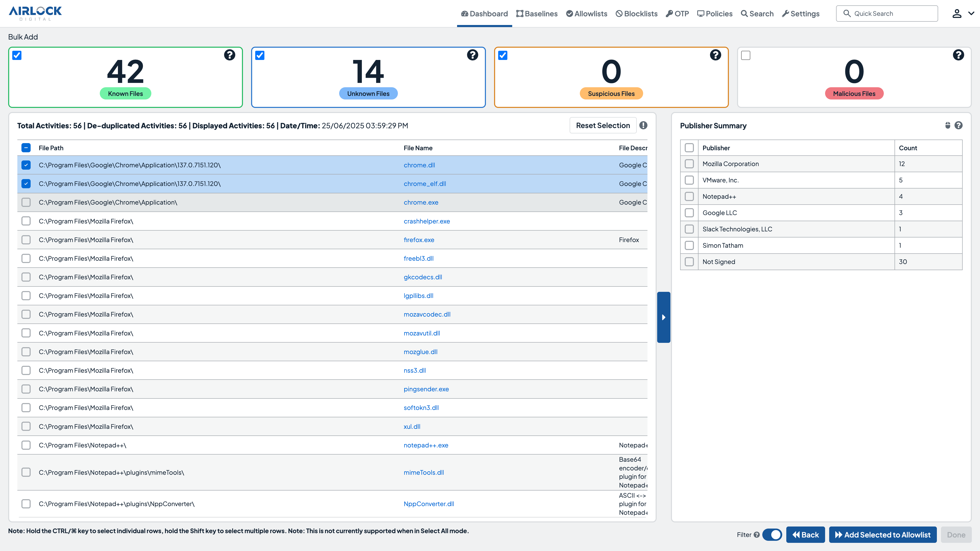Toggle the select-all File Path header checkbox
The image size is (980, 551).
26,148
